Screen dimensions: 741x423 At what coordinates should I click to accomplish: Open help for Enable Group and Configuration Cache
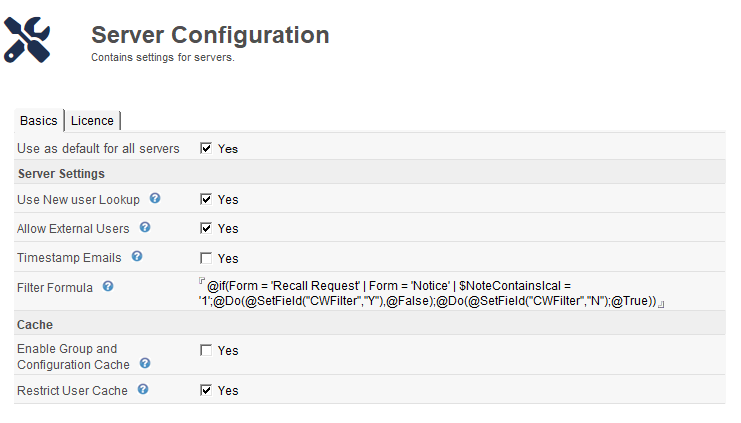click(145, 364)
